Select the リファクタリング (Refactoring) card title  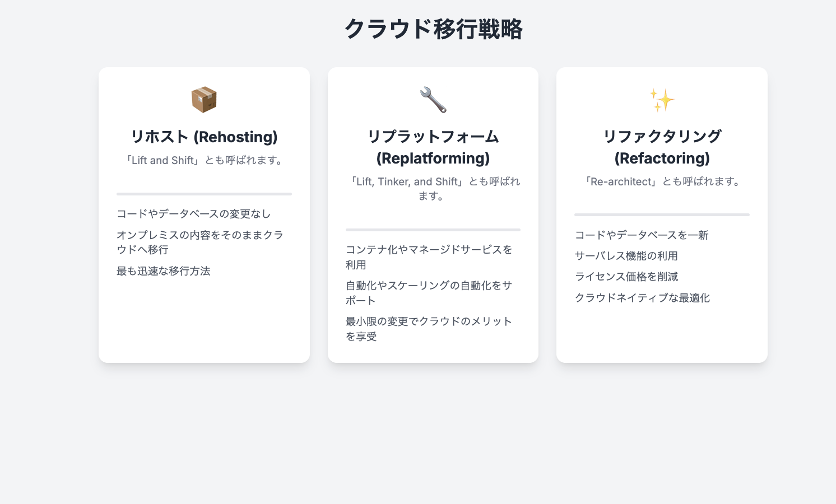[662, 147]
